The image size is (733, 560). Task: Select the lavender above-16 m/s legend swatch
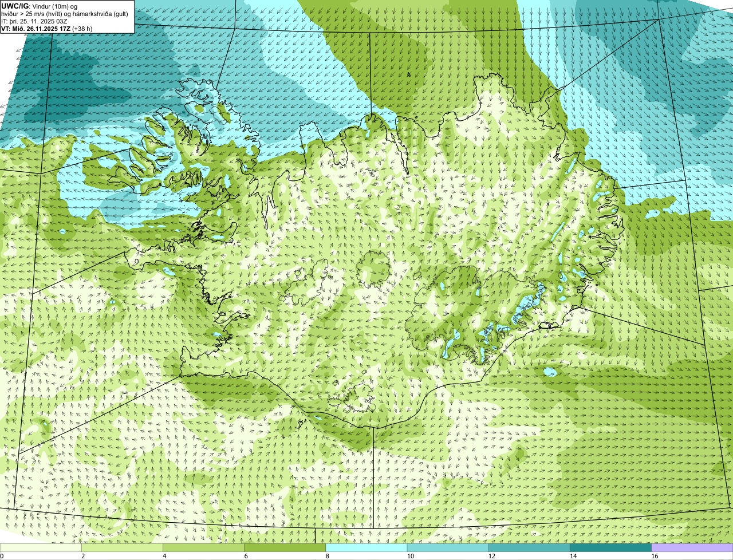tap(692, 548)
